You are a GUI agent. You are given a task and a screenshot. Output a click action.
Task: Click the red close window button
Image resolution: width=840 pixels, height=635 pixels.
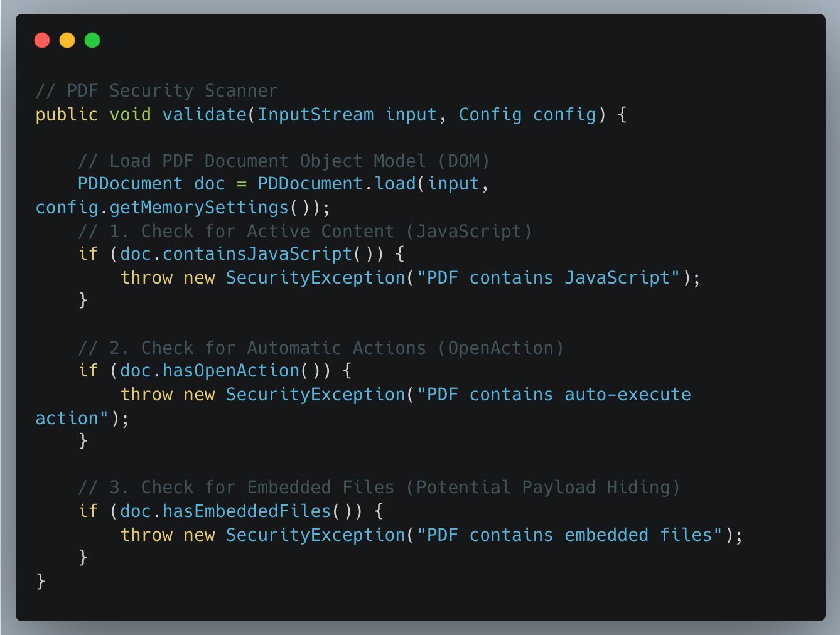click(42, 40)
